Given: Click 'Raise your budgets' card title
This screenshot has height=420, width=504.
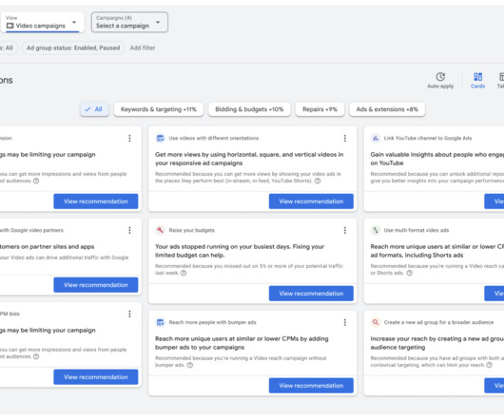Looking at the screenshot, I should pyautogui.click(x=191, y=230).
